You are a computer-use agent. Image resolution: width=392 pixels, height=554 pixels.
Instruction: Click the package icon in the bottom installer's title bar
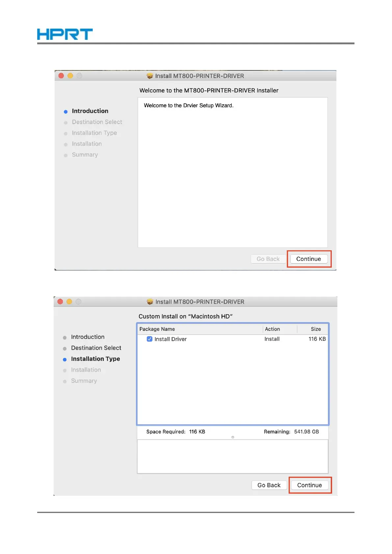(x=150, y=302)
